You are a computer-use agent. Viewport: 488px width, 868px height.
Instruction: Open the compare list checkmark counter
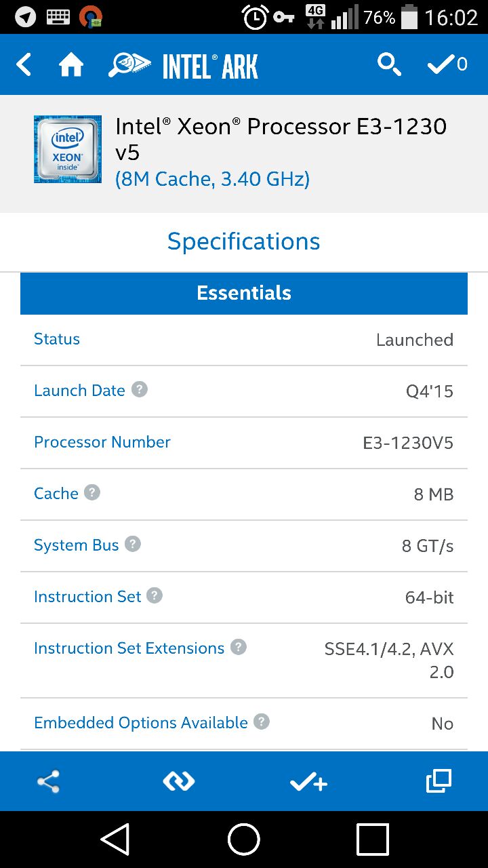(447, 64)
